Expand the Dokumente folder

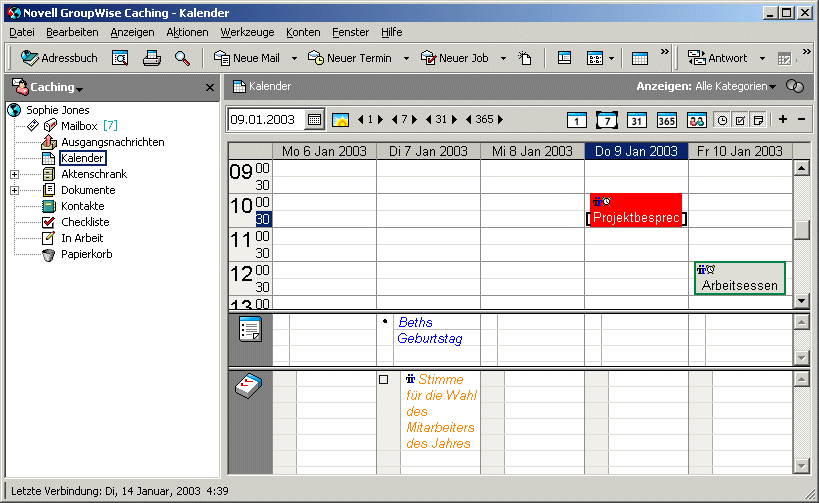point(15,191)
